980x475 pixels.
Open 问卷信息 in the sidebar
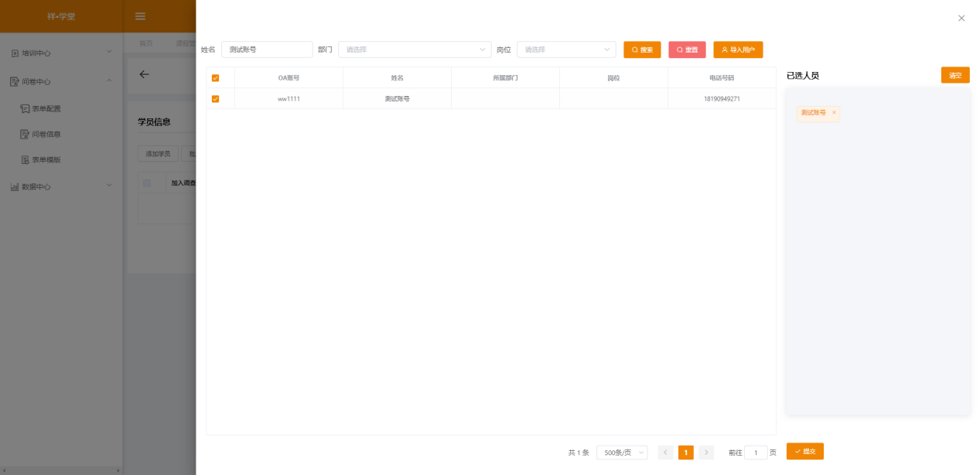point(46,135)
